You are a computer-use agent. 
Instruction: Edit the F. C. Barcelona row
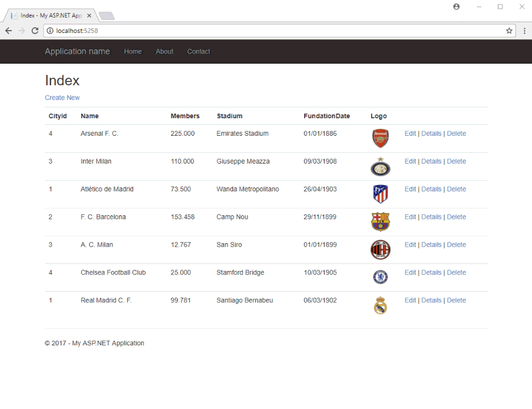tap(410, 217)
